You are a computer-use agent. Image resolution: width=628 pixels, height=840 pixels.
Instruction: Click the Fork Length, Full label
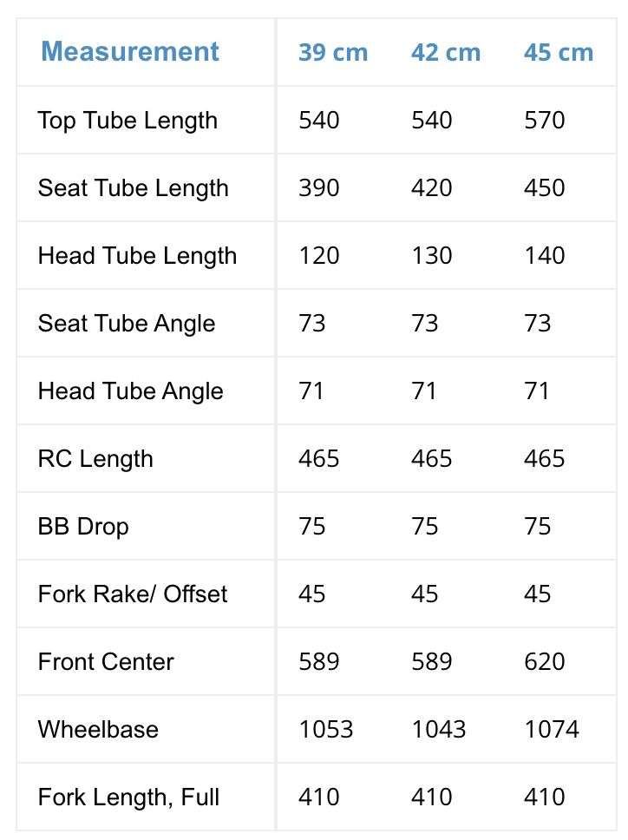[128, 797]
